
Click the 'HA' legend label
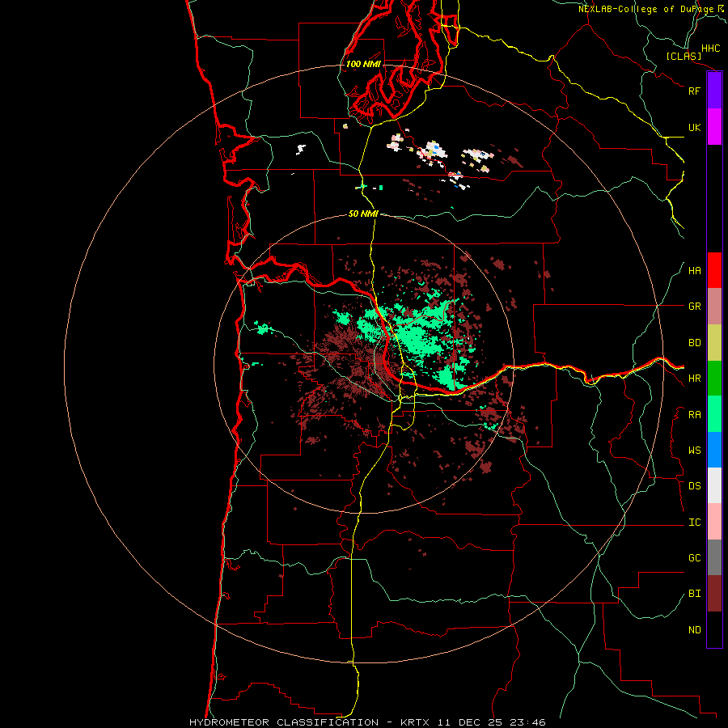click(694, 271)
